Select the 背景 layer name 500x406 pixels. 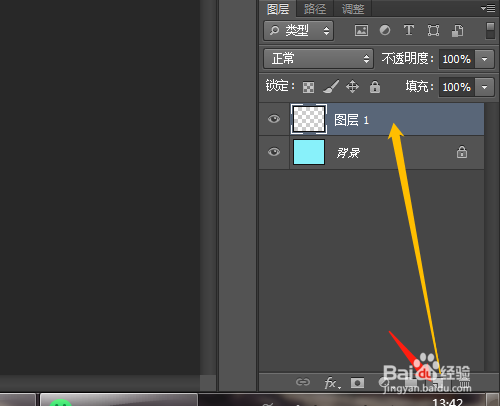tap(348, 153)
